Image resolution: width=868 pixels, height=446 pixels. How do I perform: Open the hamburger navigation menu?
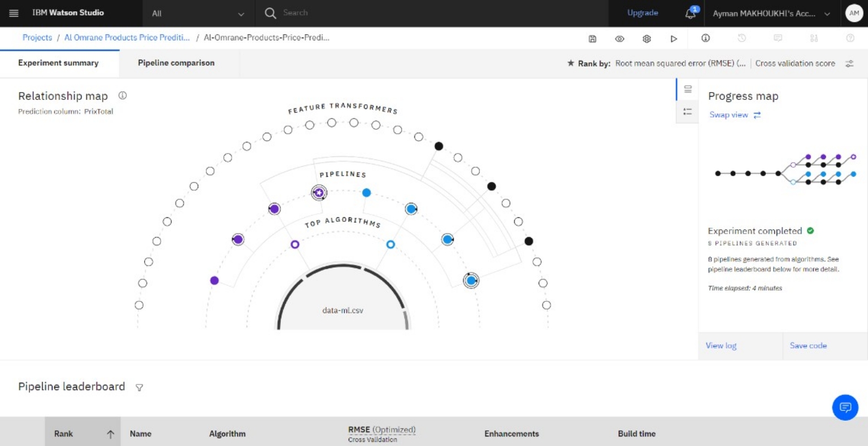click(x=14, y=13)
